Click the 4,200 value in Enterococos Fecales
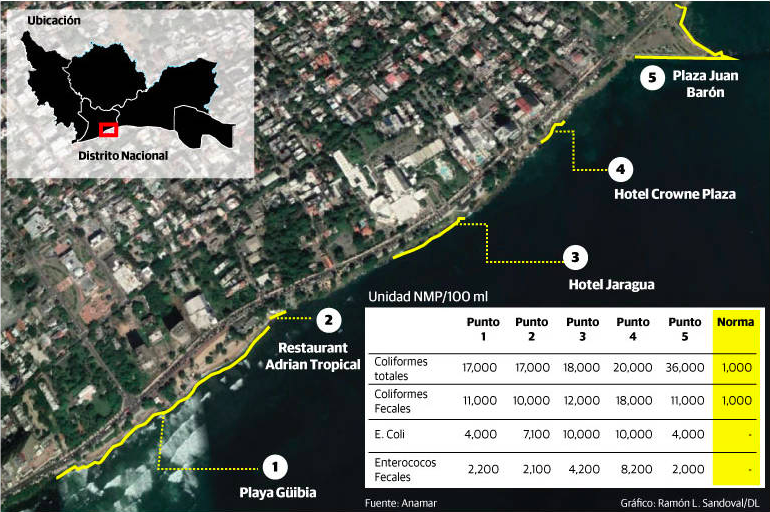770x512 pixels. click(x=584, y=469)
